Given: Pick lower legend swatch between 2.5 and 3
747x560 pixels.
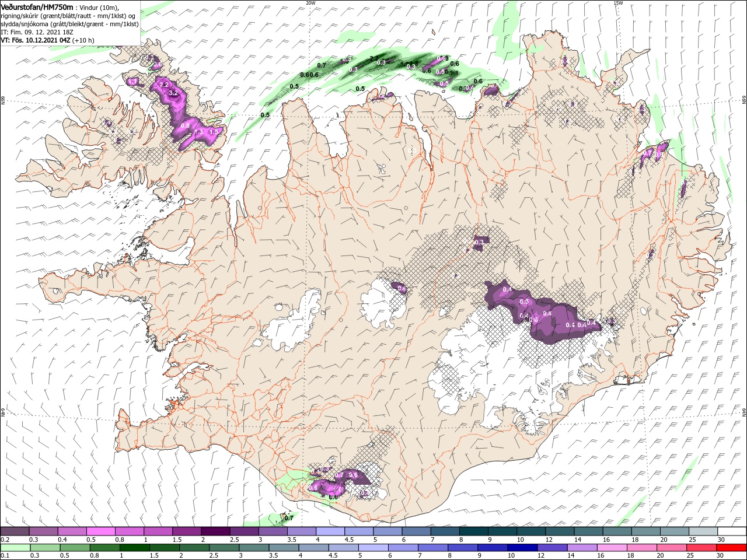Looking at the screenshot, I should pos(225,548).
